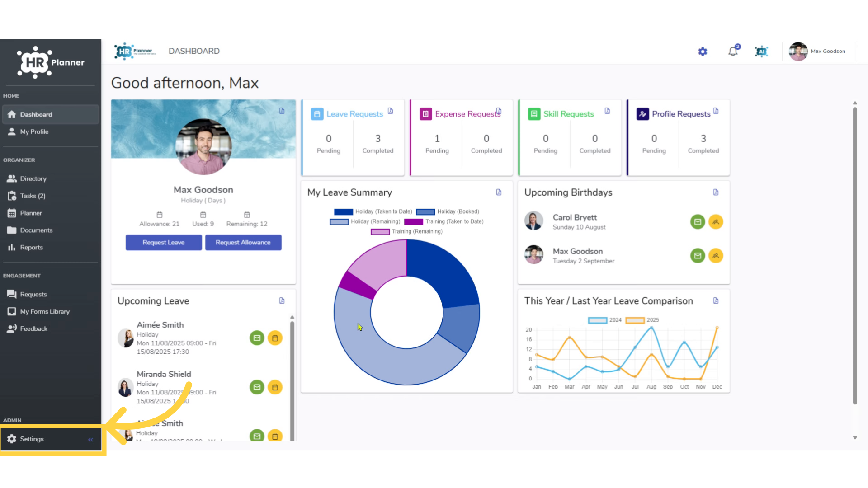Open Tasks (2) in sidebar
Screen dimensions: 868x488
coord(50,196)
